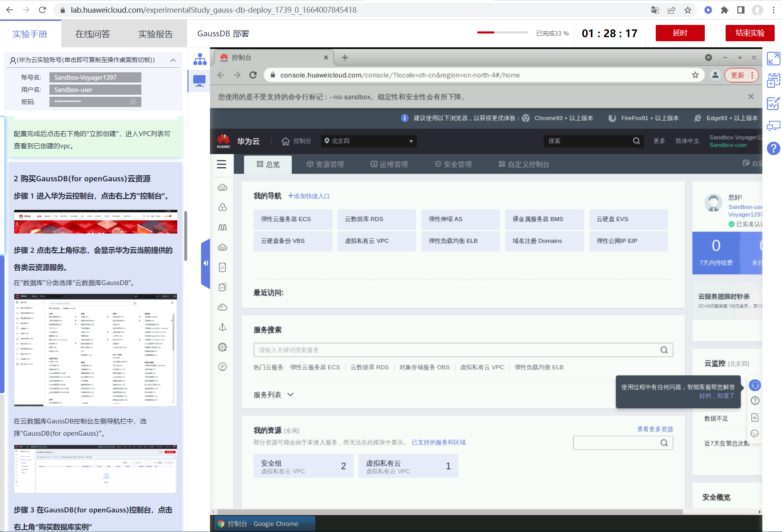Click the 添加快捷入口 link
782x532 pixels.
point(308,196)
